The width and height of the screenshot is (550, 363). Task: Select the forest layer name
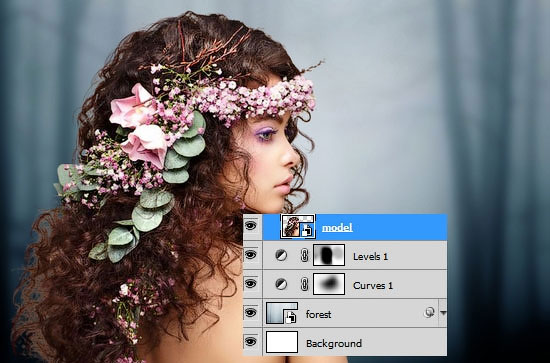coord(318,314)
